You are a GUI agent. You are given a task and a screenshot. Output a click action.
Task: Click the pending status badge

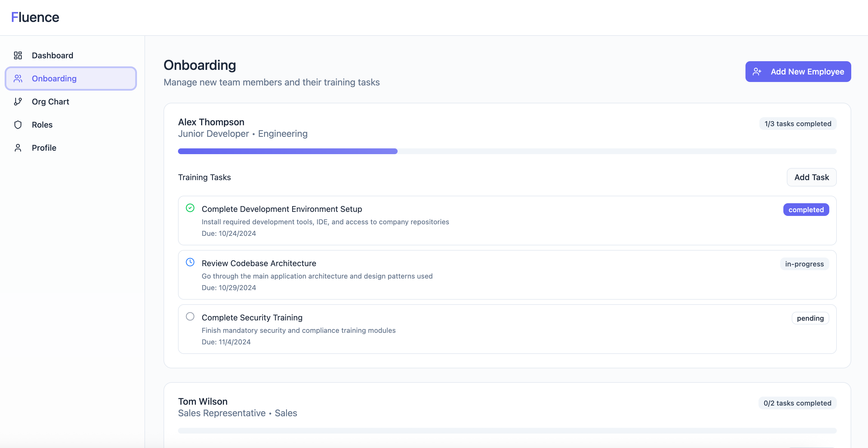point(810,318)
